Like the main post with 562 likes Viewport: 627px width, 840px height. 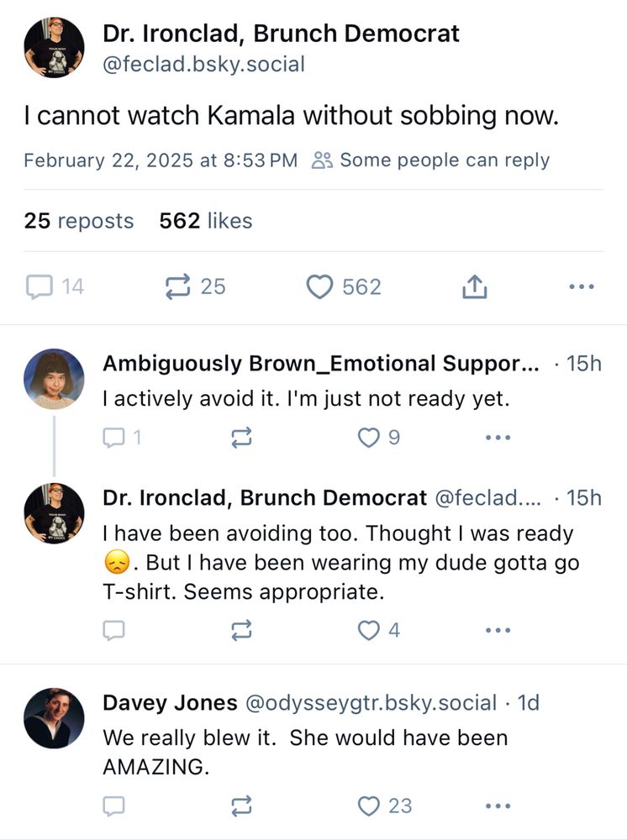coord(319,287)
